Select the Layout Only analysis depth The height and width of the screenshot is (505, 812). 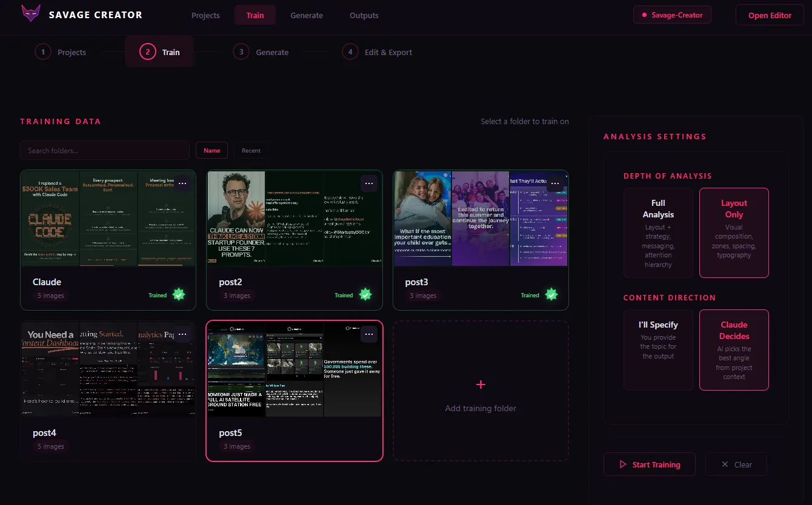734,233
